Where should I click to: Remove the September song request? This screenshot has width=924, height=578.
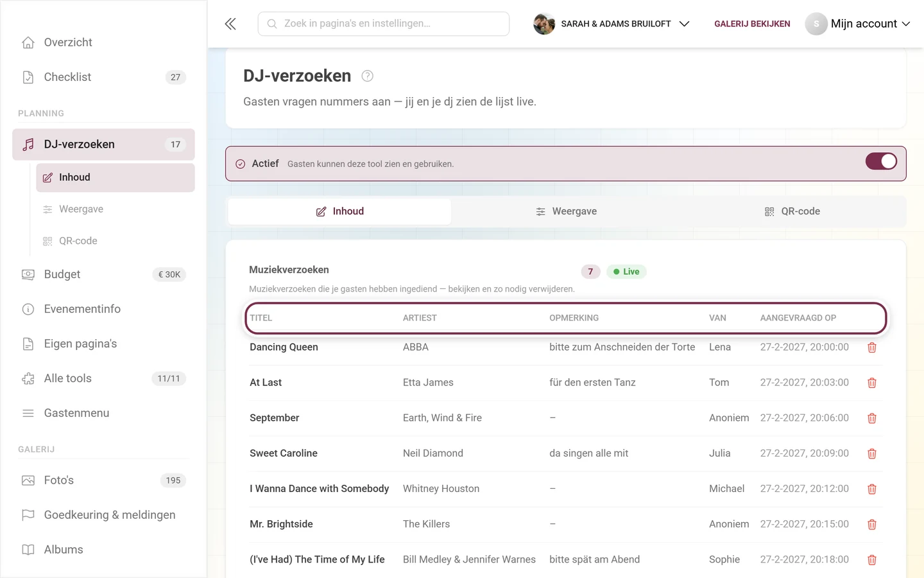[872, 418]
